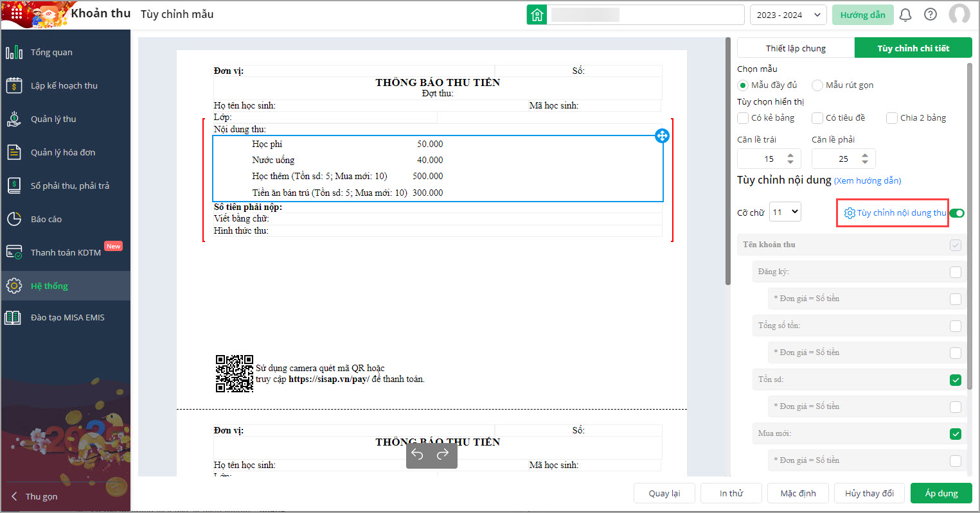Increase the Căn lề trái value

790,155
